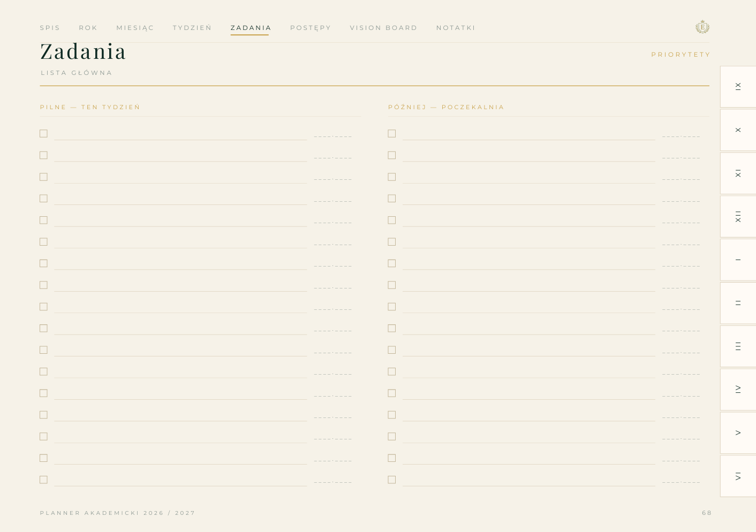
Task: Switch to the MIESIĄC tab
Action: coord(135,28)
